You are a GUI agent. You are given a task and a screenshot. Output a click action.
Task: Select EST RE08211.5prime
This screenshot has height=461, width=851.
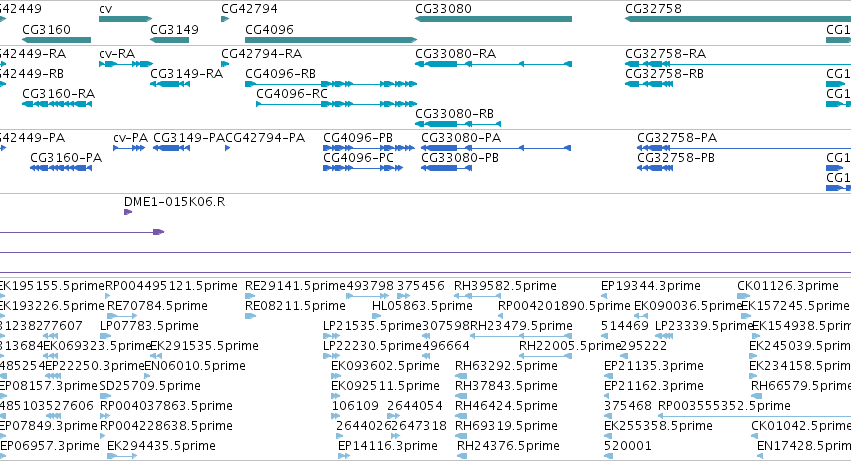point(295,306)
